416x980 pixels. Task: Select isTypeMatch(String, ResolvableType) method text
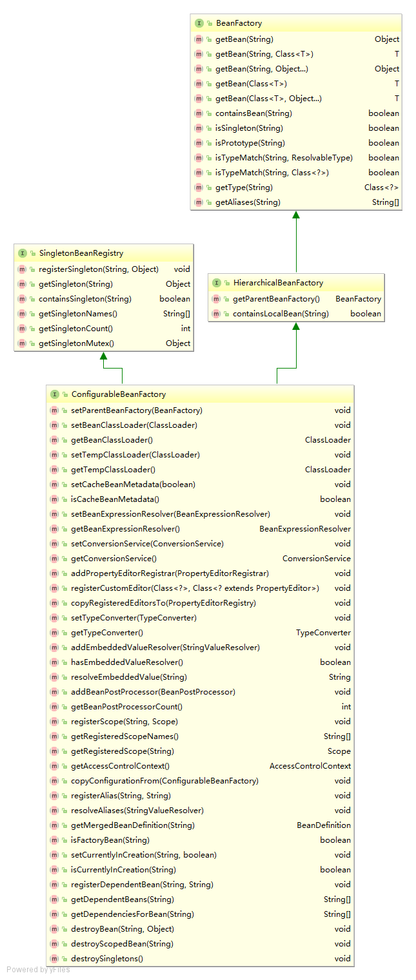284,158
